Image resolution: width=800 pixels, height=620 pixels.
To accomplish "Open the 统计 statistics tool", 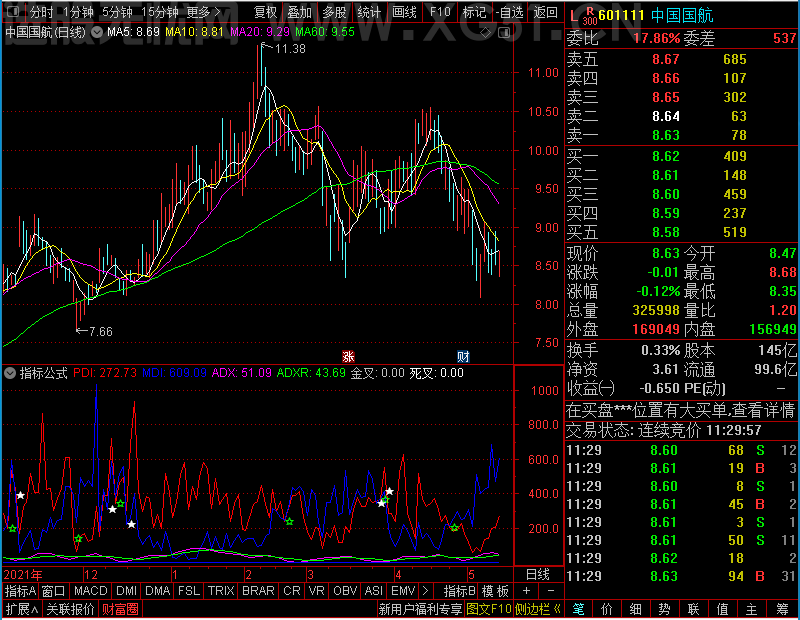I will click(x=369, y=12).
